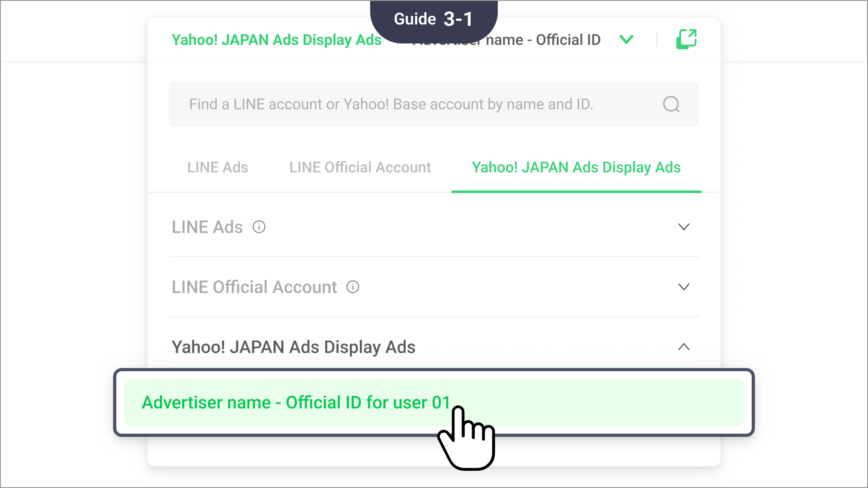Select the Yahoo! JAPAN Ads Display Ads tab
Viewport: 868px width, 488px height.
[x=576, y=167]
